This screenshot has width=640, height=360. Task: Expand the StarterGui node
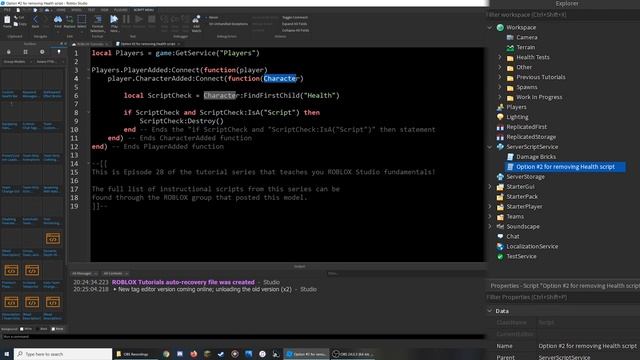[490, 187]
